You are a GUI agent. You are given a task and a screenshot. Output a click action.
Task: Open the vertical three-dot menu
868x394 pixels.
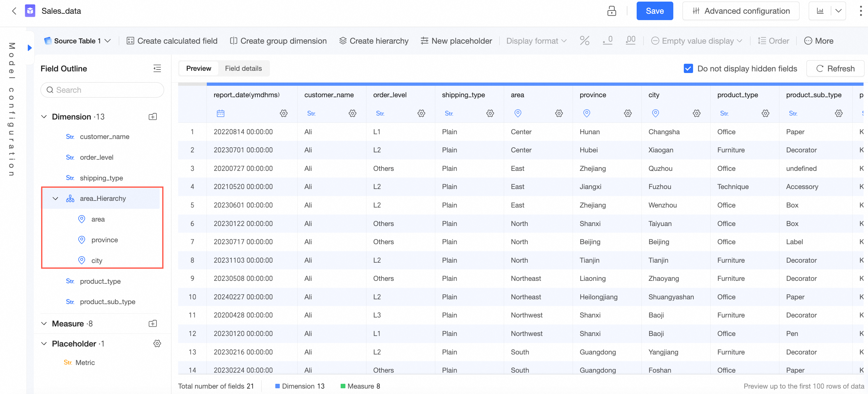coord(860,11)
